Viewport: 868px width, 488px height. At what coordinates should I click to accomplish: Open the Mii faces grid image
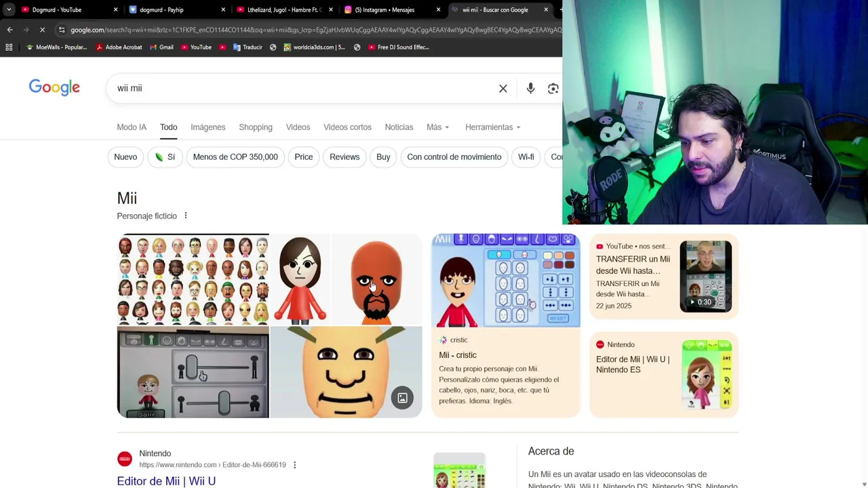[x=193, y=279]
